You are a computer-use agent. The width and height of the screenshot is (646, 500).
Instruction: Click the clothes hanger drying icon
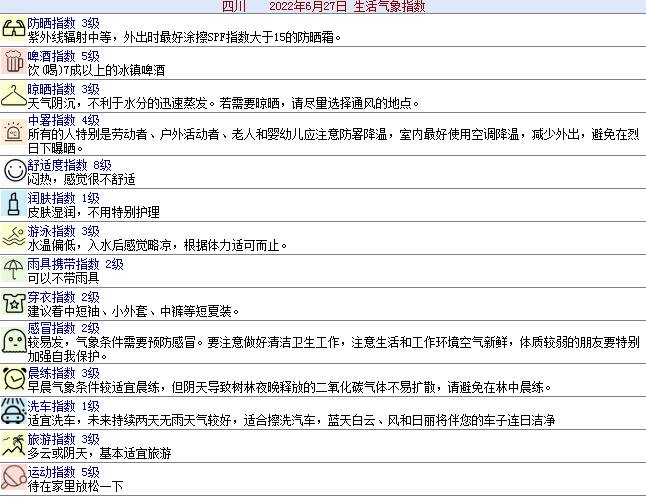(x=13, y=97)
